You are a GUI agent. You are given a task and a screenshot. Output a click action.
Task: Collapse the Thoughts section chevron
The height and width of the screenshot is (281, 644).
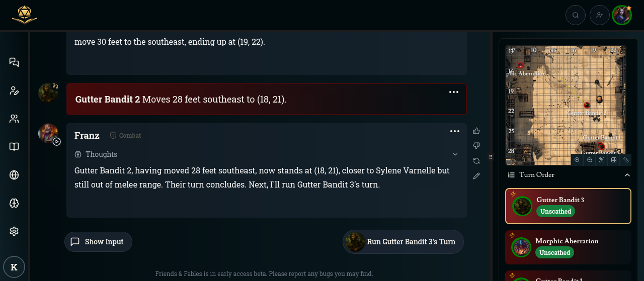455,154
